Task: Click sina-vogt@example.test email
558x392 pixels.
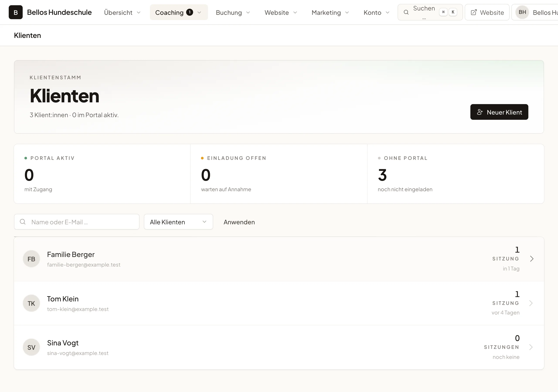Action: point(78,353)
